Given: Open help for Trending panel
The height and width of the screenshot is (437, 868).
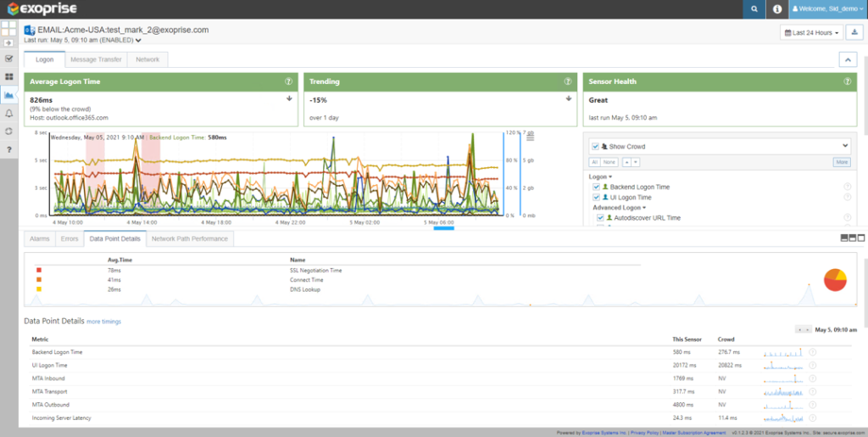Looking at the screenshot, I should [567, 81].
